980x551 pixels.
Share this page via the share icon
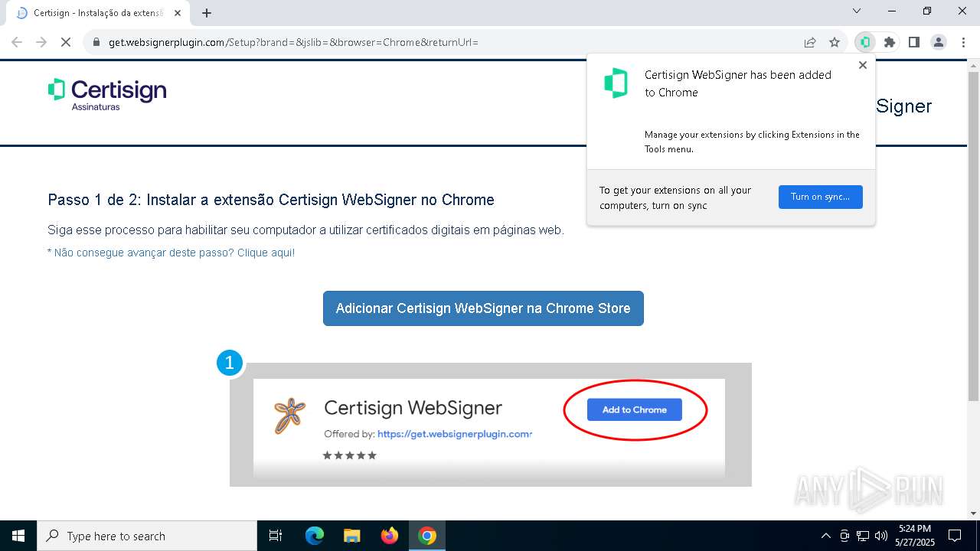[810, 42]
